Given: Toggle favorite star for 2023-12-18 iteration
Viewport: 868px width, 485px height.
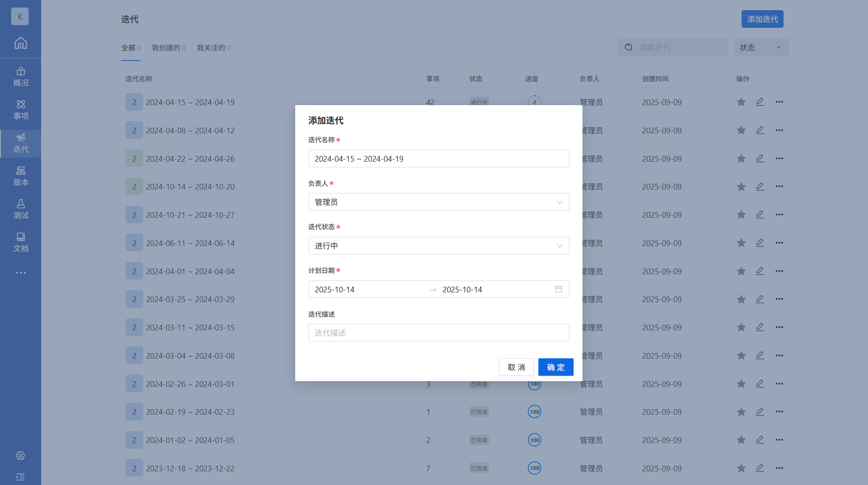Looking at the screenshot, I should 741,468.
